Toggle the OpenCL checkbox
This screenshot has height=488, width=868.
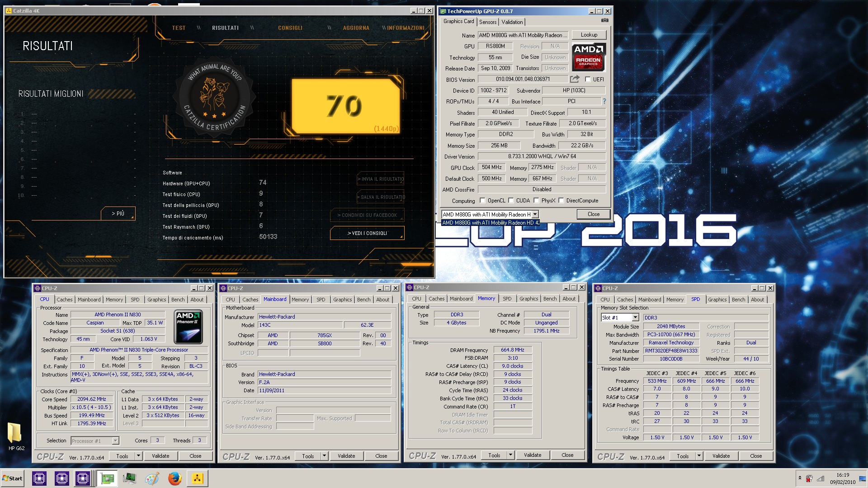(482, 201)
